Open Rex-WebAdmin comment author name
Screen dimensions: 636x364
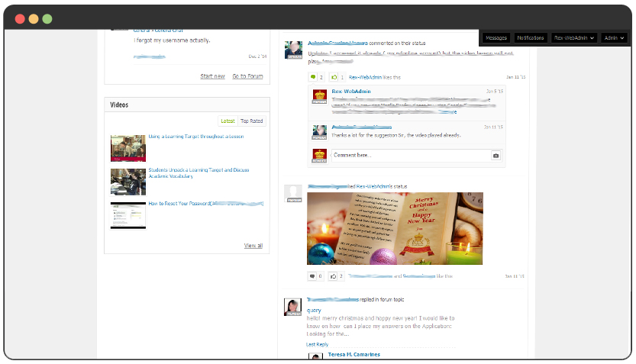[x=351, y=92]
